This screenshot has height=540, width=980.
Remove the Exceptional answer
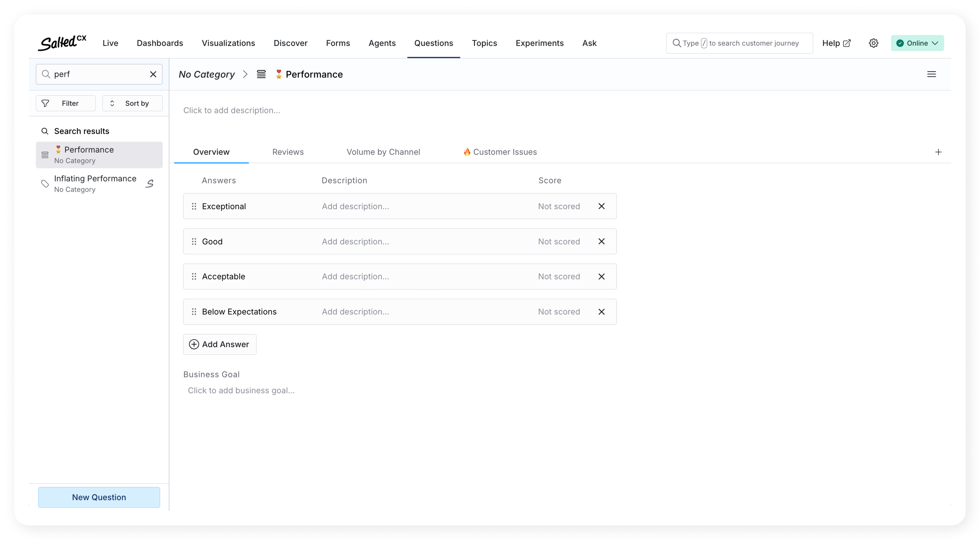[x=601, y=206]
